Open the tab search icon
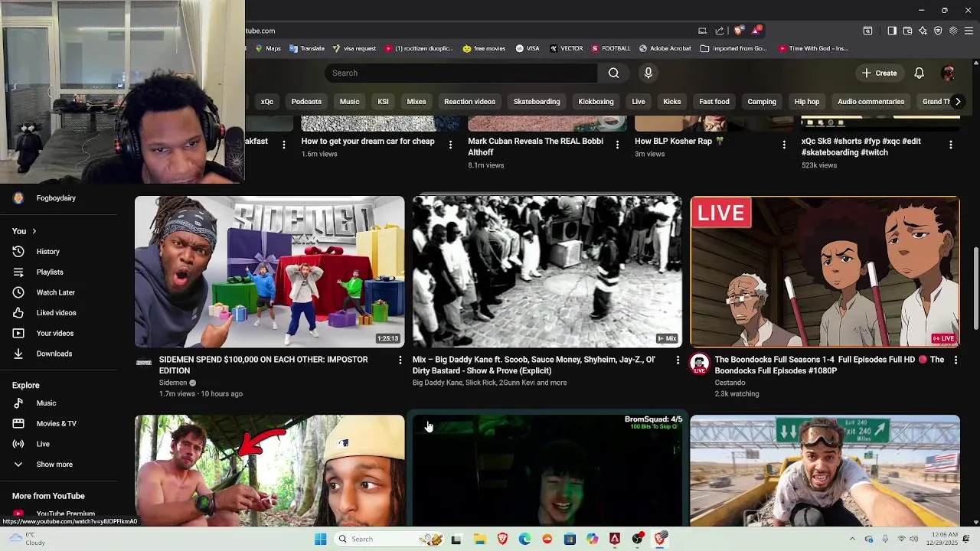The image size is (980, 551). coord(867,31)
